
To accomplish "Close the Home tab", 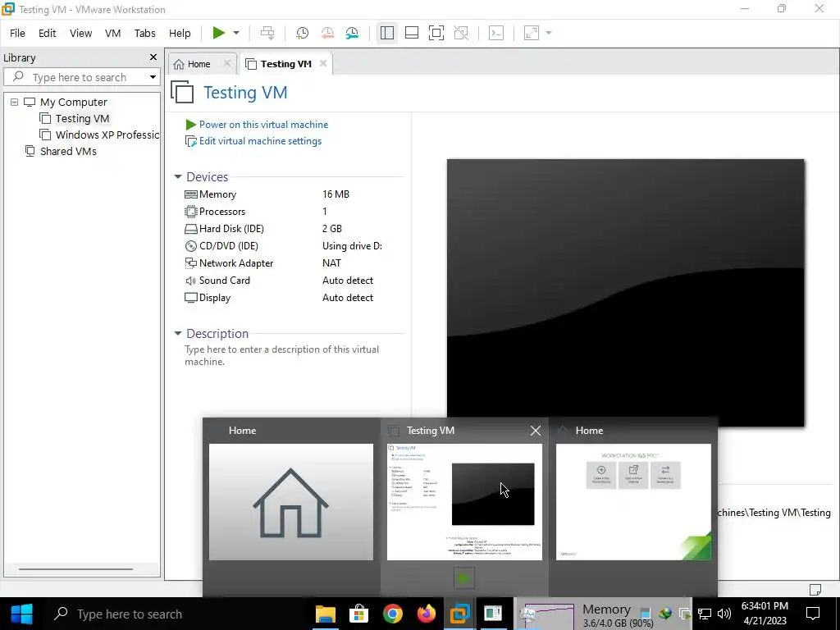I will pyautogui.click(x=227, y=63).
